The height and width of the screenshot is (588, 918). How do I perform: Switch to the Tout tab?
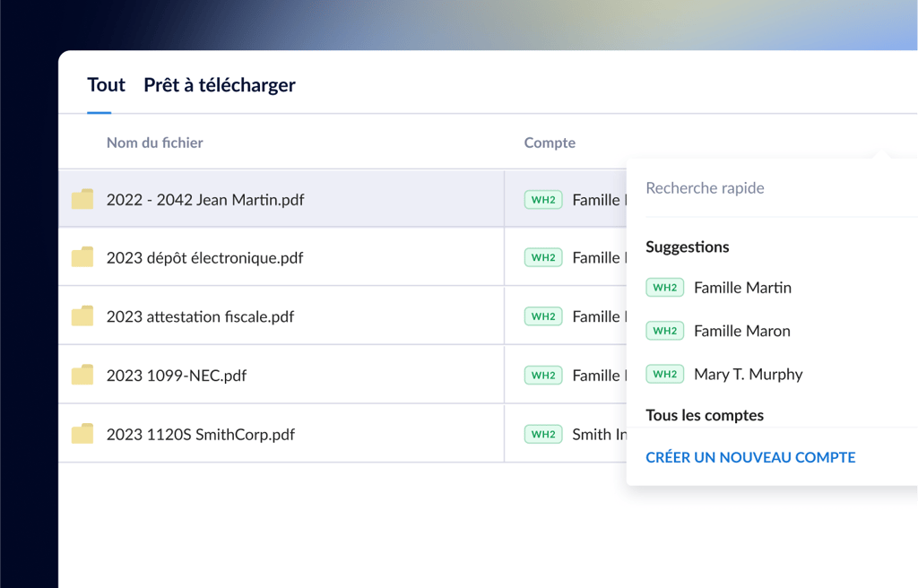[x=106, y=85]
